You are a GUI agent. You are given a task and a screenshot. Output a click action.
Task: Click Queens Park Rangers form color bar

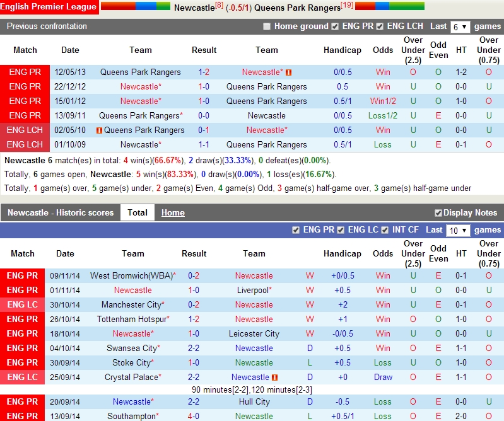click(390, 6)
